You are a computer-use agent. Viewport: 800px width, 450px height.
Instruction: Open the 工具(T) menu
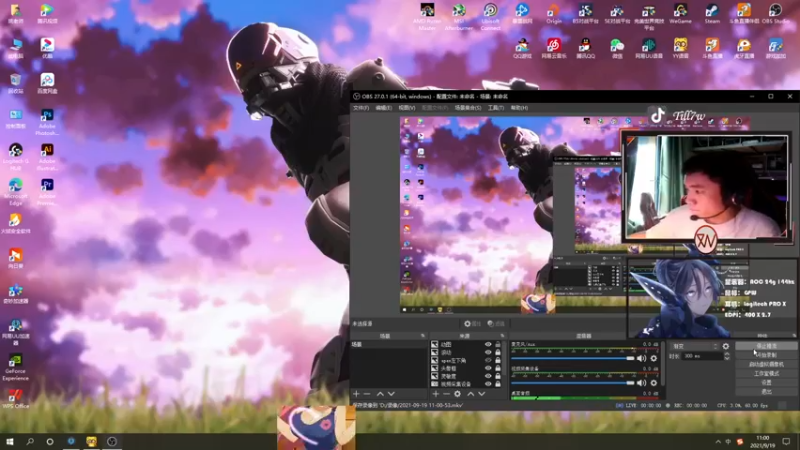pos(496,108)
